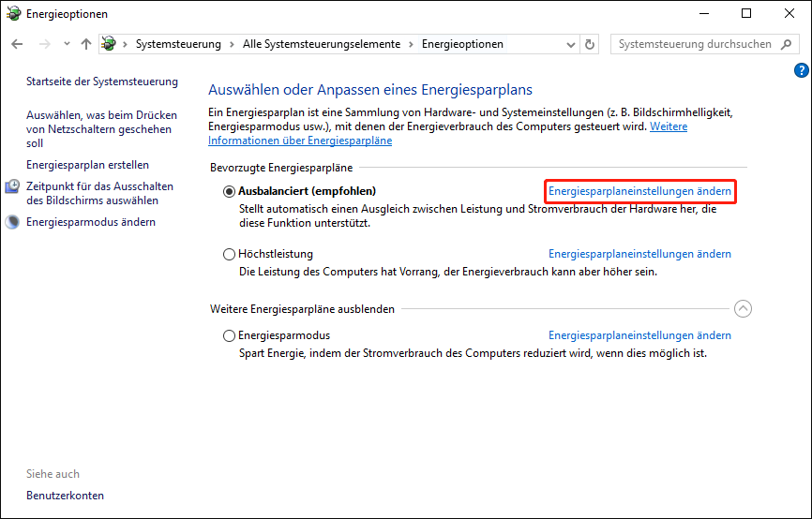812x519 pixels.
Task: Select Höchstleistung power plan
Action: 229,254
